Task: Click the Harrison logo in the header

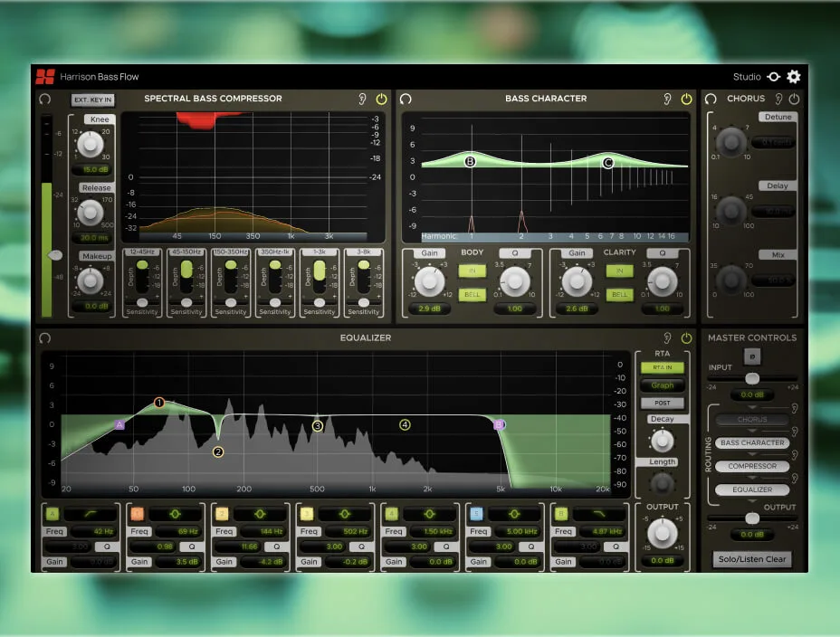Action: point(45,77)
